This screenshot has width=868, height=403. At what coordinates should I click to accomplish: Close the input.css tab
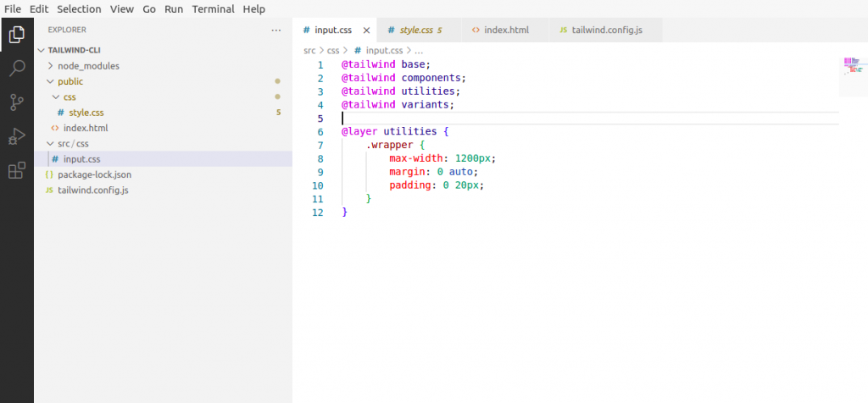tap(366, 30)
